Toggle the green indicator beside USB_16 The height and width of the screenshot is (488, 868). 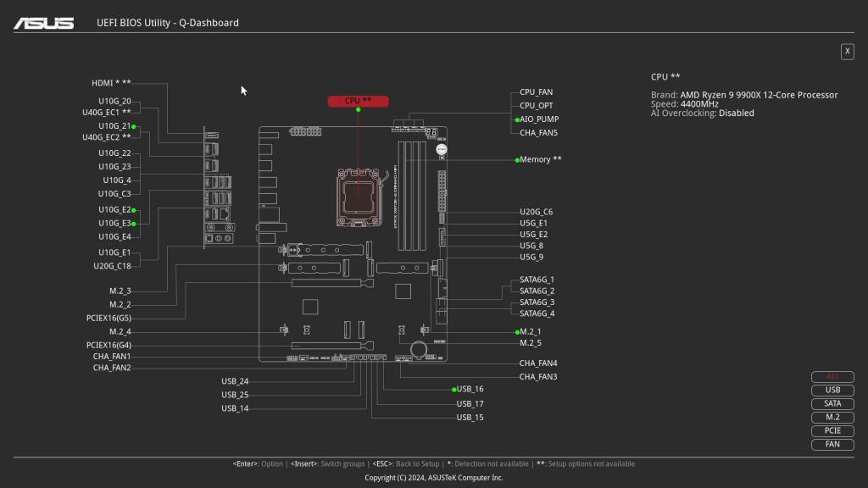point(455,390)
